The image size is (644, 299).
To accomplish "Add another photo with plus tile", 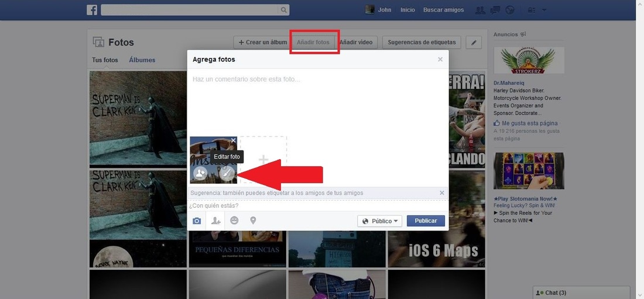I will pyautogui.click(x=263, y=160).
